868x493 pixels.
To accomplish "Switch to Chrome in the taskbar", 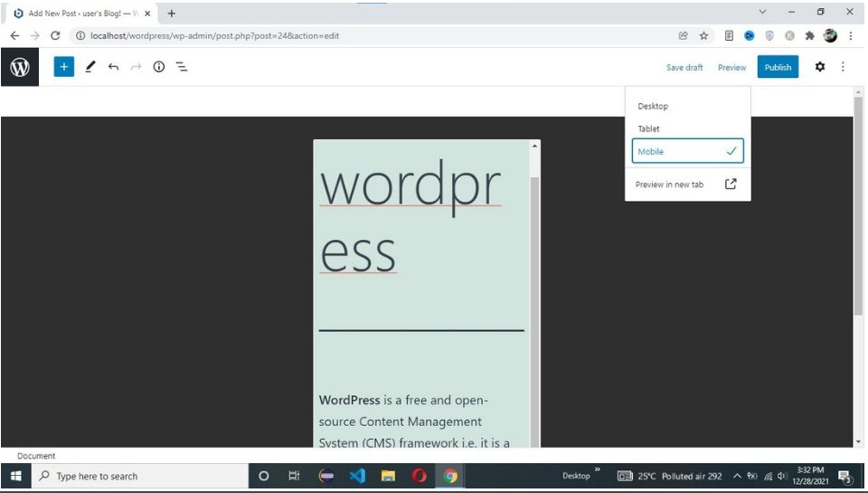I will point(450,476).
